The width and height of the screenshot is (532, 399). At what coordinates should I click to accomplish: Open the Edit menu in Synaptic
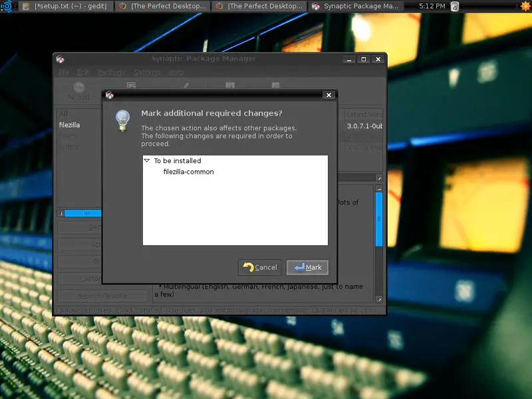coord(83,72)
